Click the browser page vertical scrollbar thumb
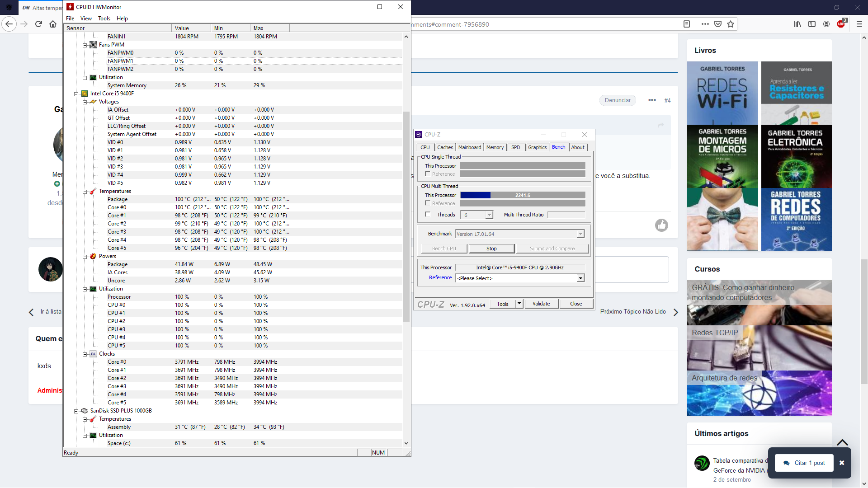 (864, 321)
